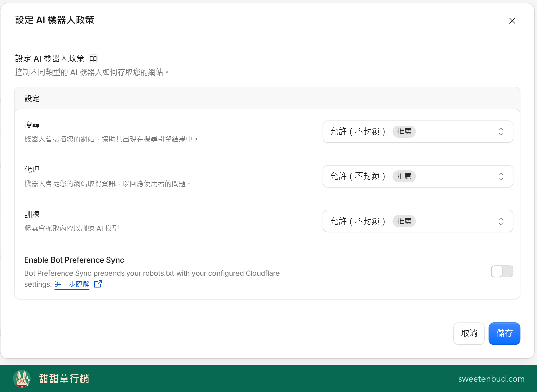Click the 推薦 badge in the 訓練 row
This screenshot has width=537, height=392.
pos(404,221)
